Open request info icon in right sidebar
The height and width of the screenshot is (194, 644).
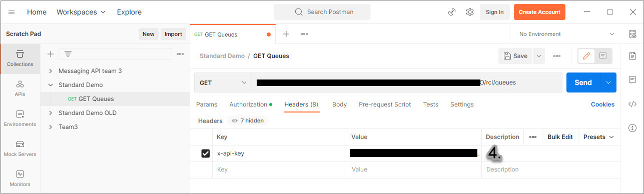click(x=632, y=128)
